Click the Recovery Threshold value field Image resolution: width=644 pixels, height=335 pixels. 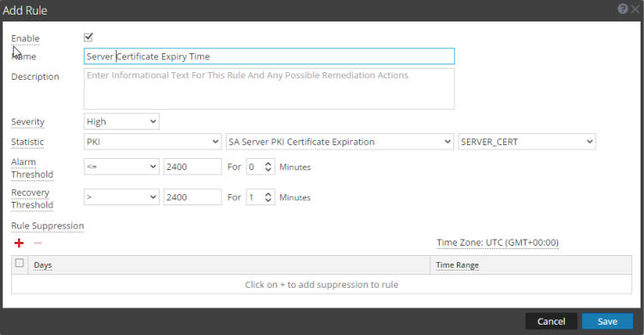(x=192, y=198)
